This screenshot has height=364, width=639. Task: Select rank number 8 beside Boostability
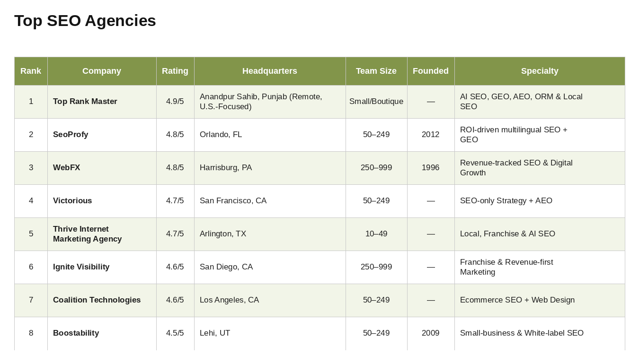(x=31, y=333)
